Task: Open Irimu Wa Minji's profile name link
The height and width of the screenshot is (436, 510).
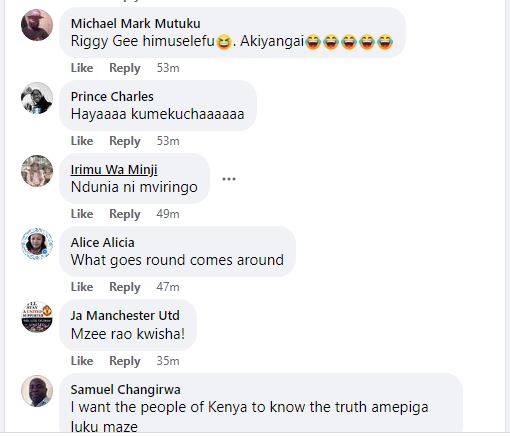Action: point(114,169)
